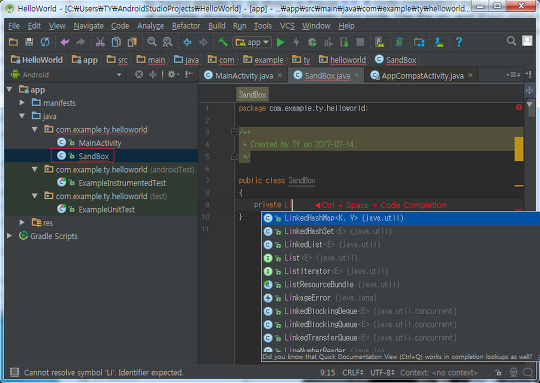
Task: Click the SandBox breadcrumb class
Action: point(396,60)
